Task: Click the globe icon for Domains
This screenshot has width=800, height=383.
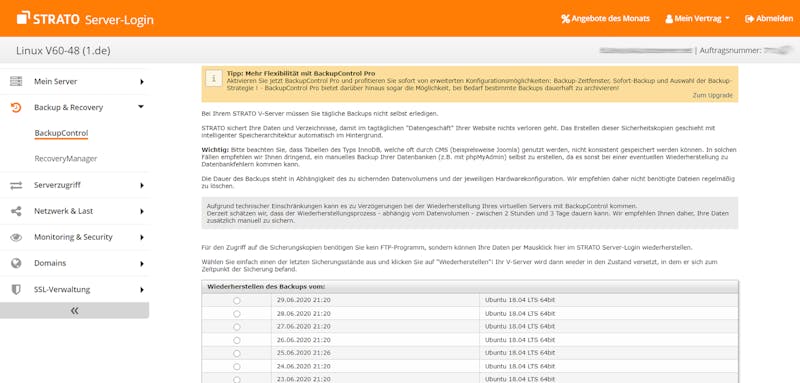Action: pos(16,263)
